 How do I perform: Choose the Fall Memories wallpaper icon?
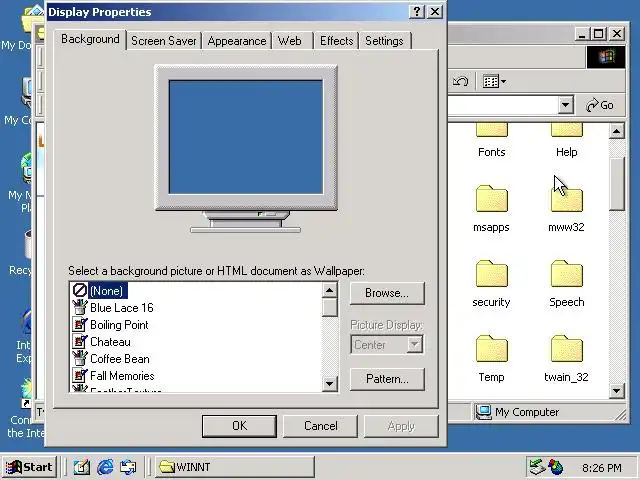(80, 376)
